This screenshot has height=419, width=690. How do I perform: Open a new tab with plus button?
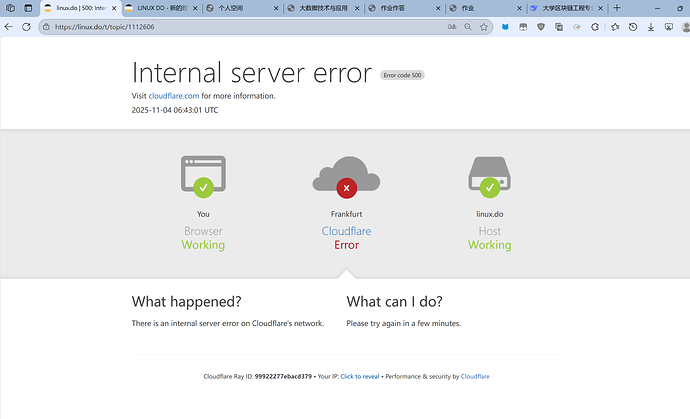click(617, 8)
